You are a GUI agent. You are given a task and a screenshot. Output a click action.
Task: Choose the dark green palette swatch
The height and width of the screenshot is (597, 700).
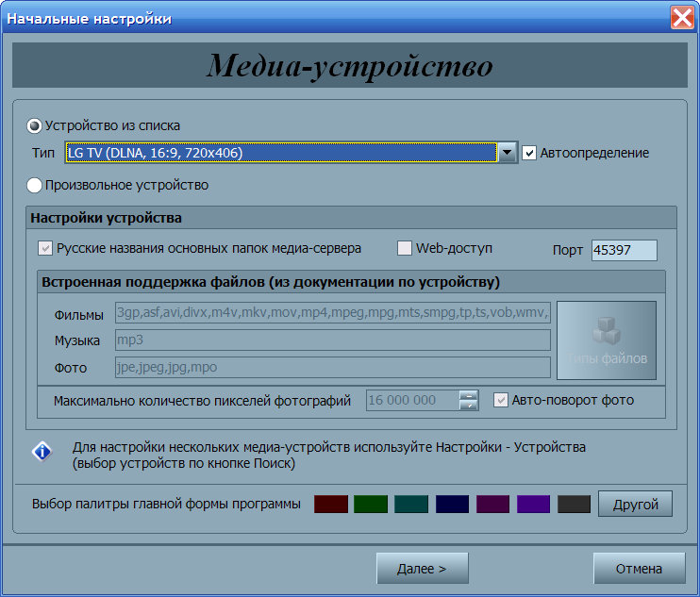tap(371, 505)
